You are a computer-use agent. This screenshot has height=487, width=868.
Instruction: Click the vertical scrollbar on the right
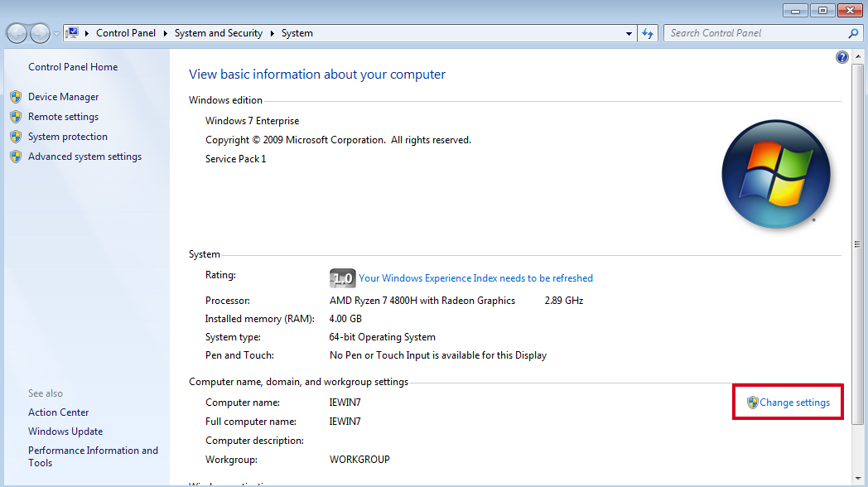[857, 243]
